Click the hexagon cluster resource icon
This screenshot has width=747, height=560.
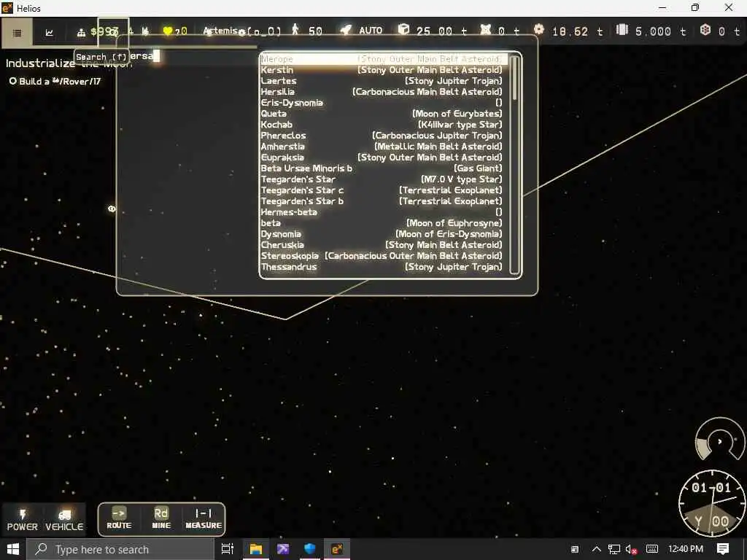(705, 30)
